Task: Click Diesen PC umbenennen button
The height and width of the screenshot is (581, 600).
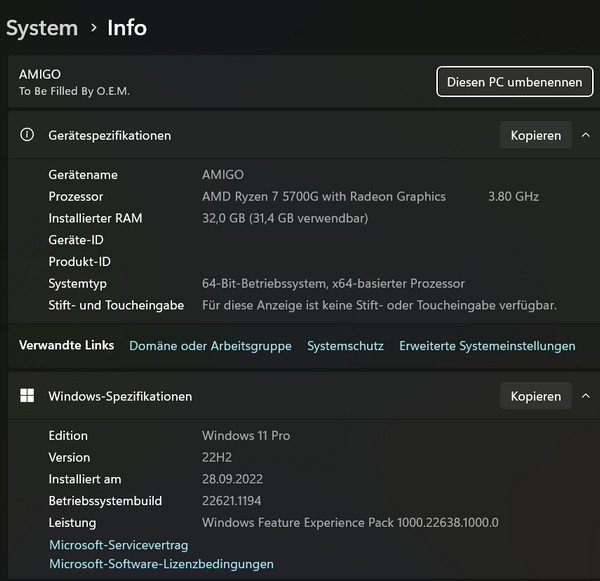Action: tap(515, 82)
